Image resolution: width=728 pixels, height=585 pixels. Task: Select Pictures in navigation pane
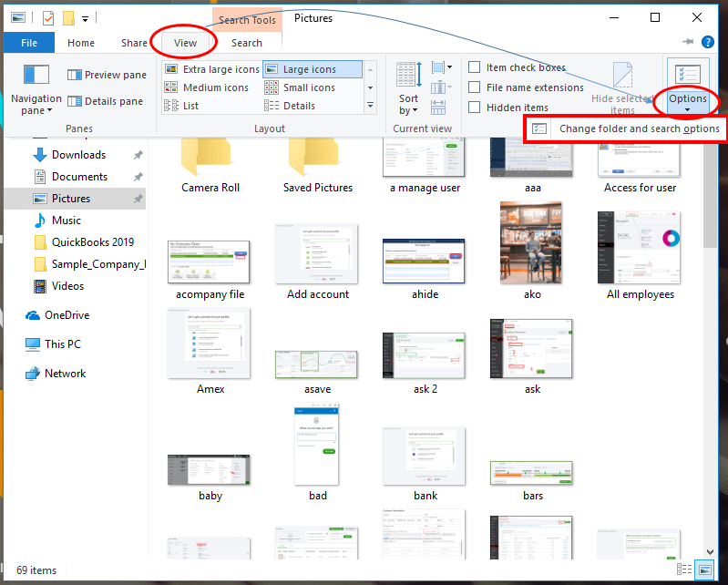pos(76,199)
